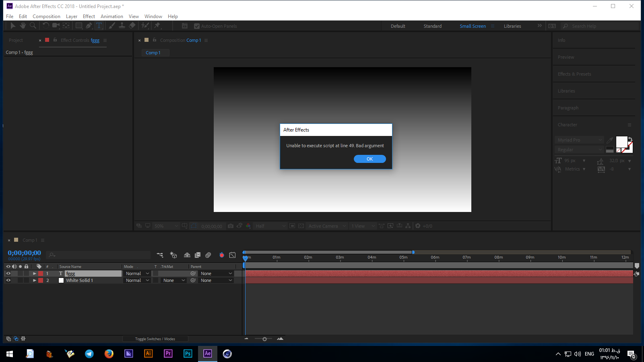
Task: Hide the White Solid 1 layer eye
Action: coord(8,280)
